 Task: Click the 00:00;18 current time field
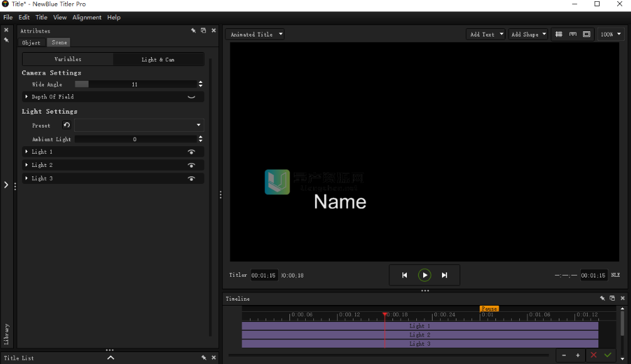pos(293,275)
